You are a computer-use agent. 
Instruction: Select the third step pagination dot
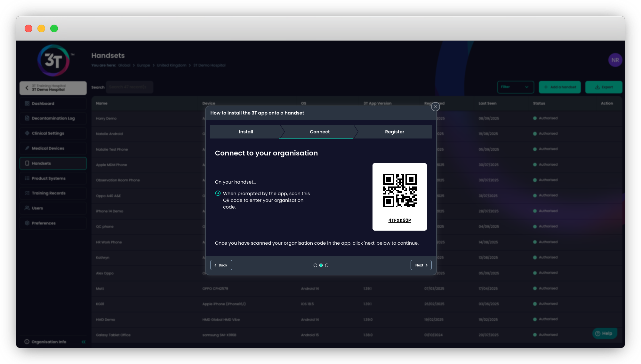tap(327, 265)
